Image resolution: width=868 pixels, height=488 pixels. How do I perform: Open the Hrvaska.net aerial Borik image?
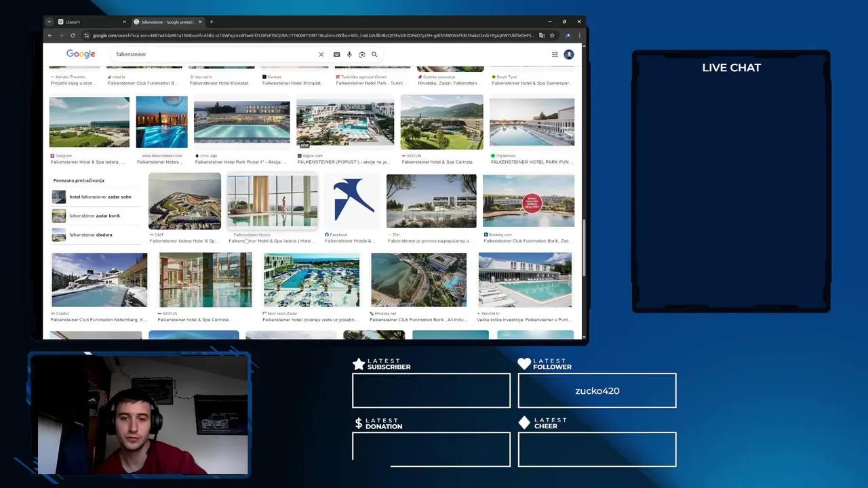pyautogui.click(x=418, y=280)
